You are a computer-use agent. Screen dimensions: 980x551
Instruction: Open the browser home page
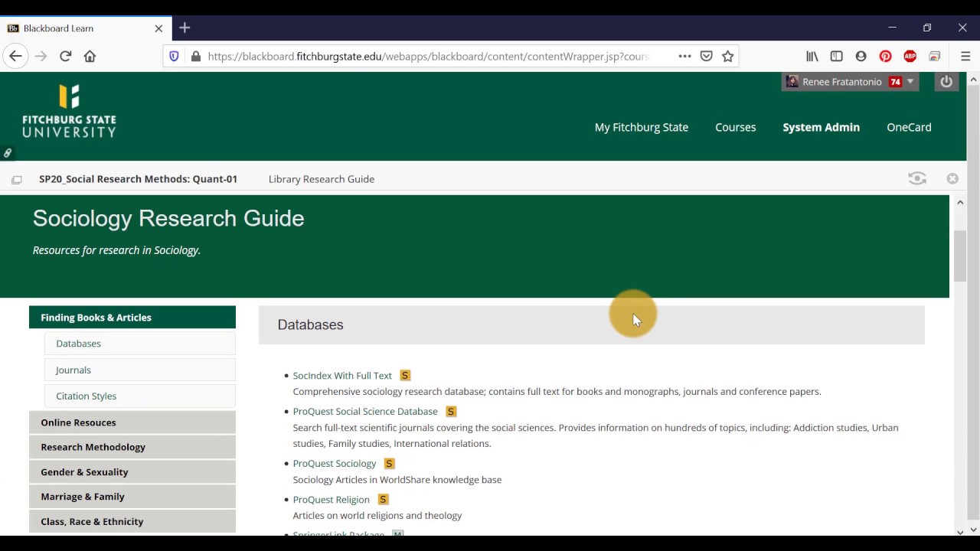click(90, 56)
